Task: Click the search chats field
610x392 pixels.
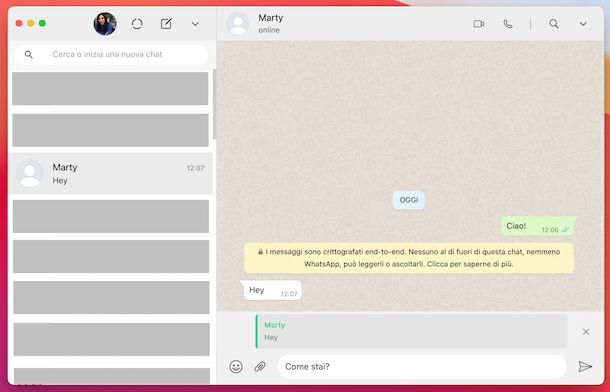Action: pos(111,54)
